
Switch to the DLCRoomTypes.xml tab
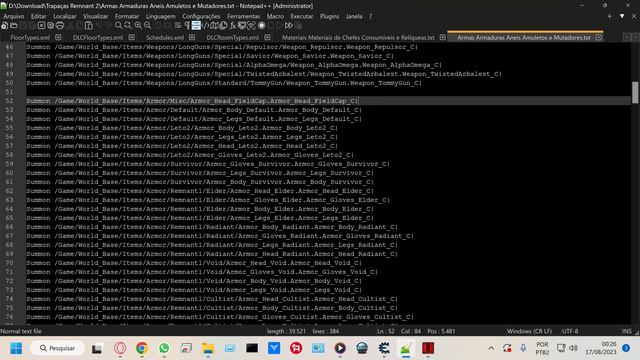[233, 37]
